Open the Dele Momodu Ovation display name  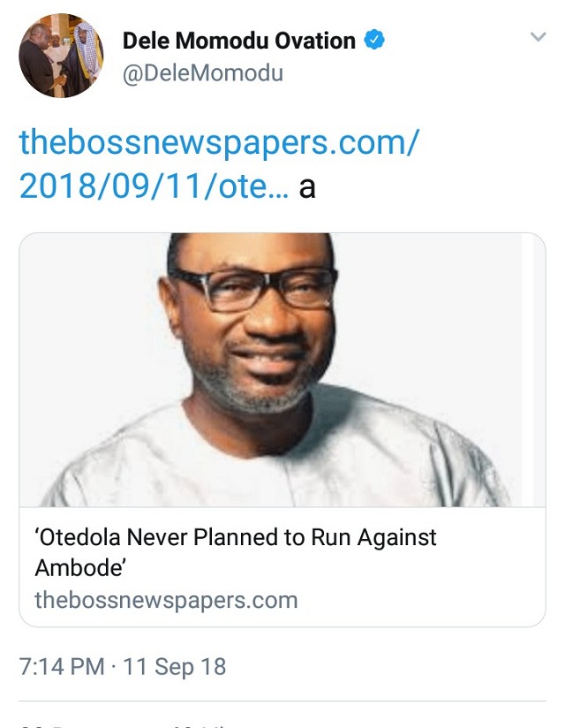[238, 40]
